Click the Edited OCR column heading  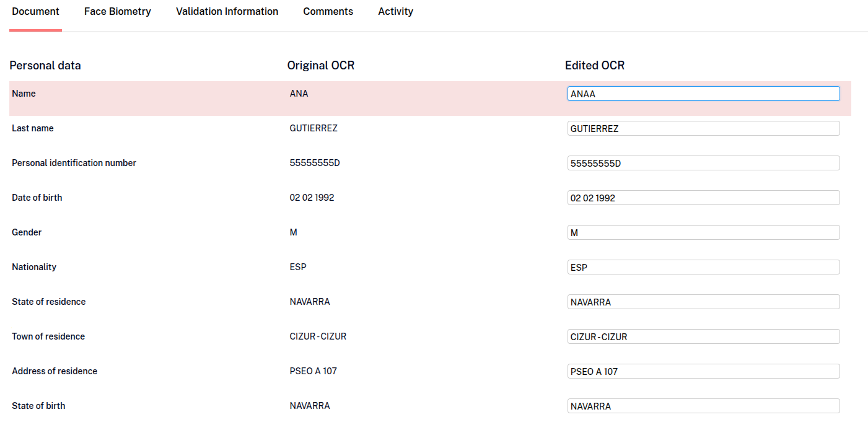(595, 65)
